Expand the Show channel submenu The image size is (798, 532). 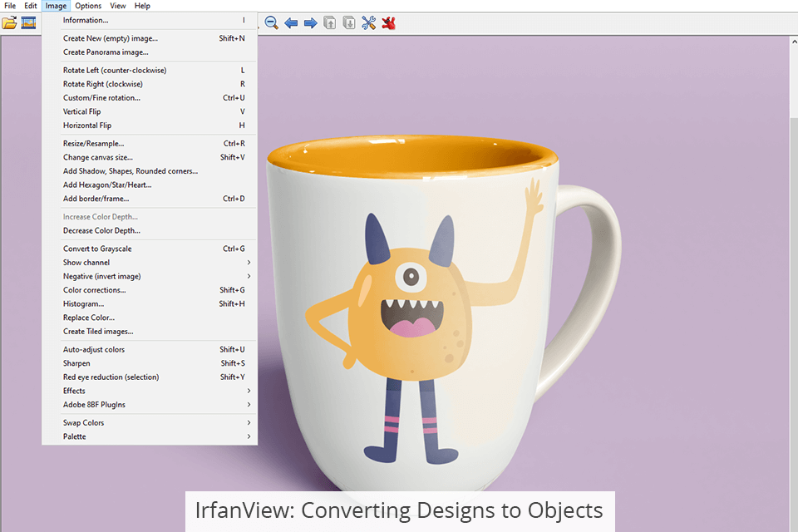[x=150, y=262]
